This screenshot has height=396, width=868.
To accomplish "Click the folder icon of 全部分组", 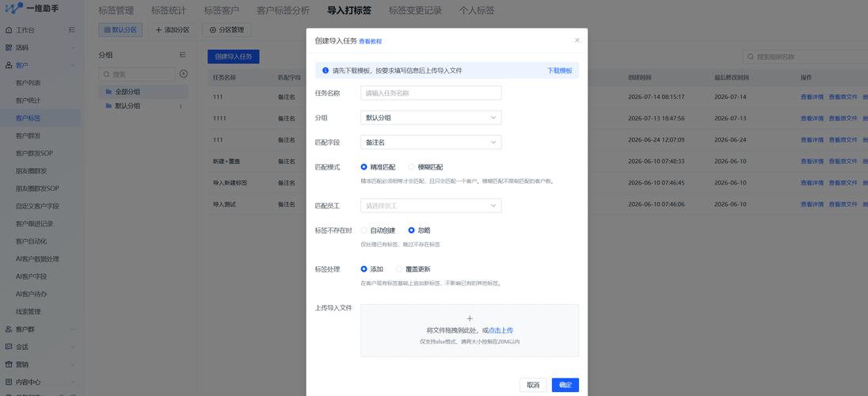I will 108,91.
